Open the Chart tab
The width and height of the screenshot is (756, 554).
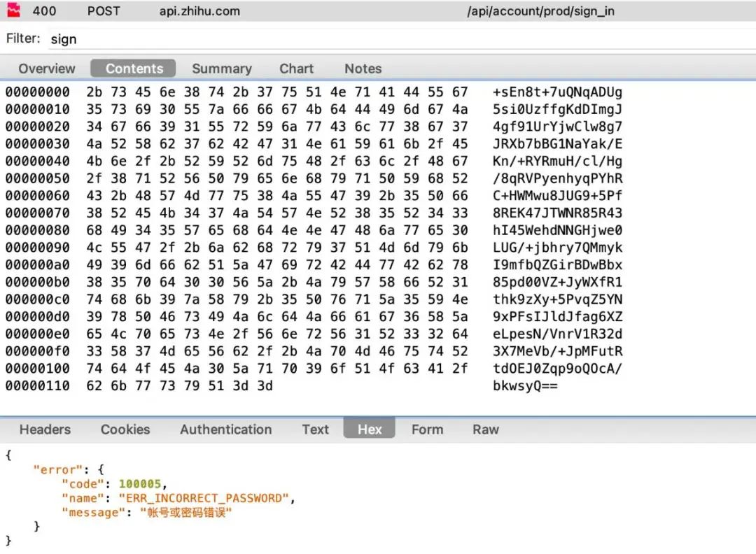297,69
